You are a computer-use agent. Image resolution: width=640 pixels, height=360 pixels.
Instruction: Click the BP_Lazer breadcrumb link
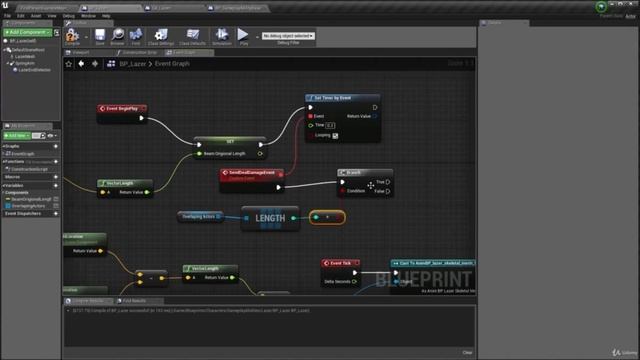(133, 64)
